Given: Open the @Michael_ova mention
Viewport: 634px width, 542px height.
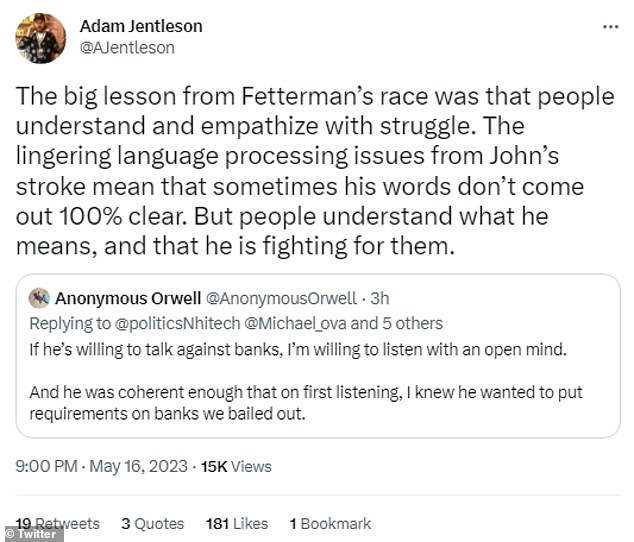Looking at the screenshot, I should (296, 324).
